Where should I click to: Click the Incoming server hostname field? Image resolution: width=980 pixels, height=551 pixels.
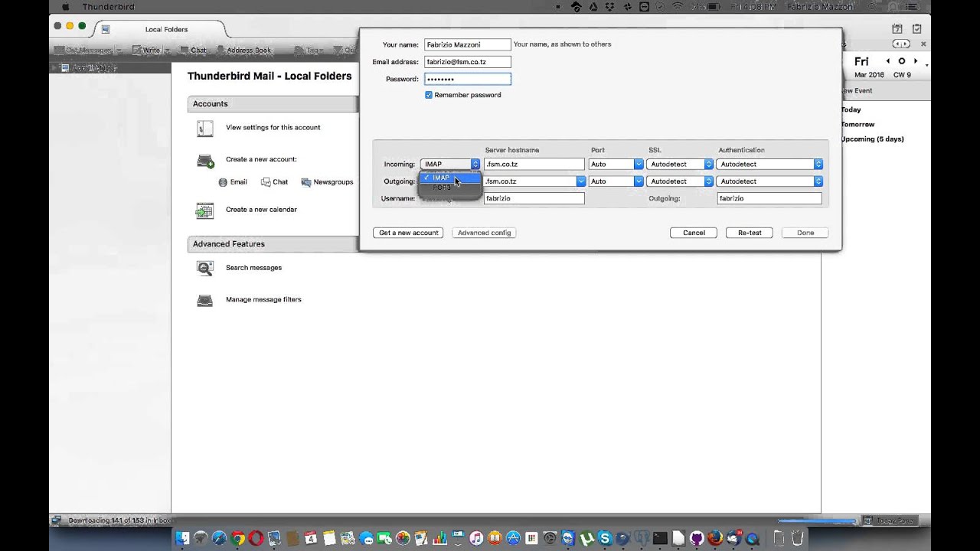point(534,165)
